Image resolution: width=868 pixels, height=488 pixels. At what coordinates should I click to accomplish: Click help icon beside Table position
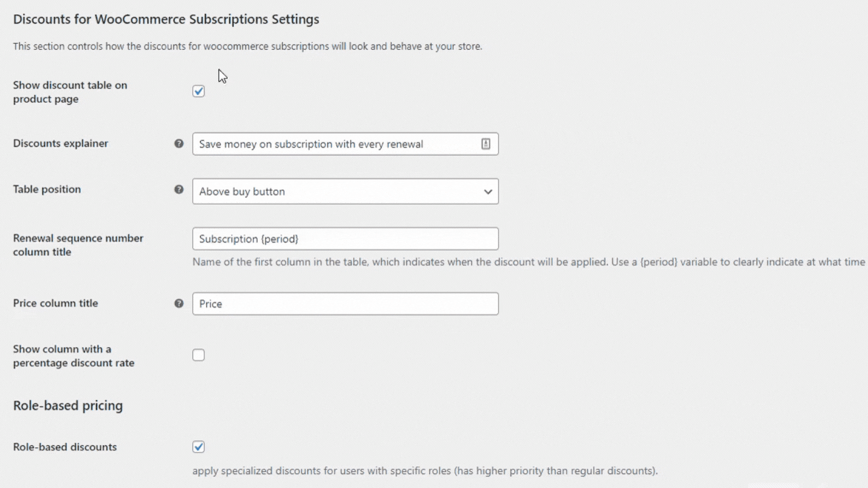[x=179, y=189]
